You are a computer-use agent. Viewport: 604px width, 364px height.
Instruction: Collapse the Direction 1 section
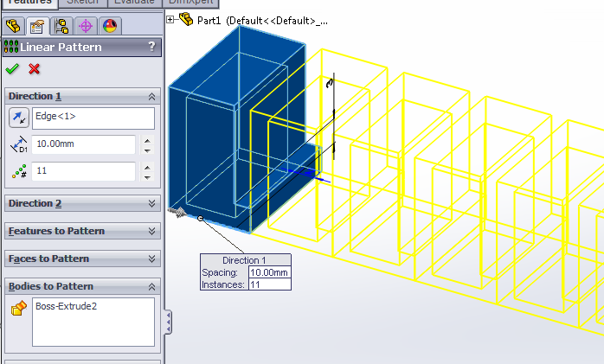tap(151, 97)
